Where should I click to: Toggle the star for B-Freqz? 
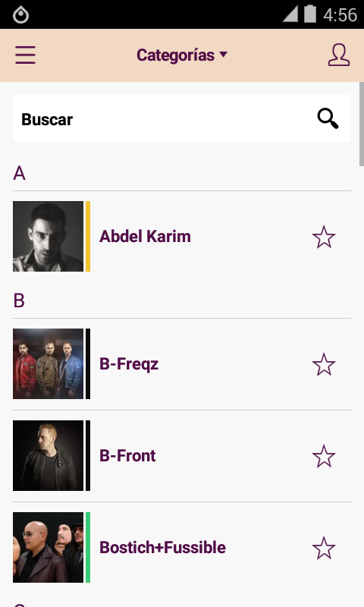[323, 364]
